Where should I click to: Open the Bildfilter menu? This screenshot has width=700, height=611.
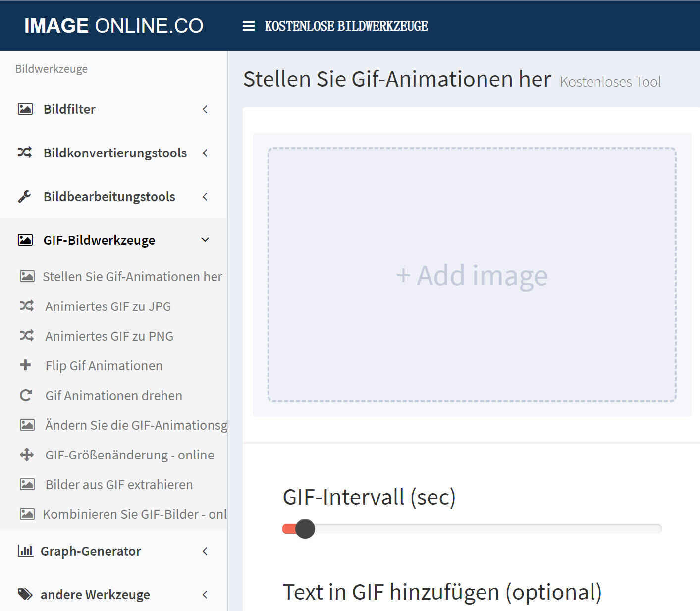pos(113,109)
